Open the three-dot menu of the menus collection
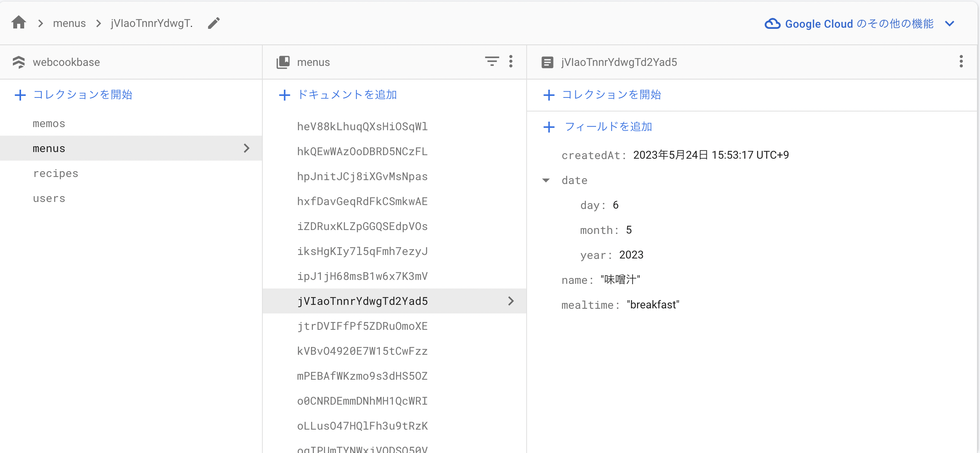Image resolution: width=980 pixels, height=453 pixels. (x=511, y=62)
